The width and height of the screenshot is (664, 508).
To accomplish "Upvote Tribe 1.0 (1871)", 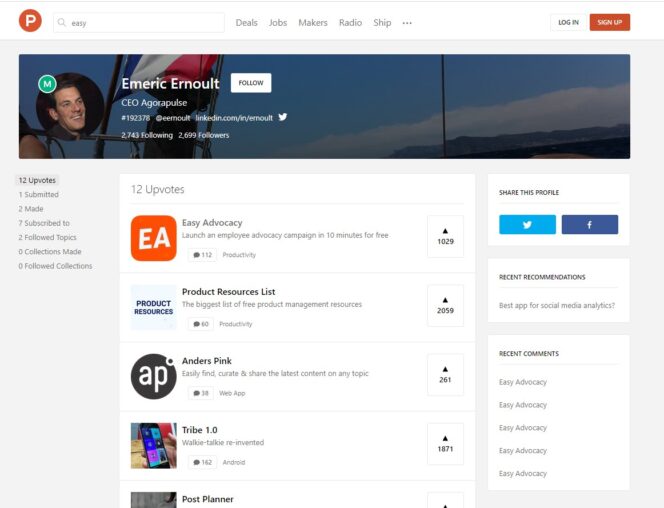I will [445, 444].
